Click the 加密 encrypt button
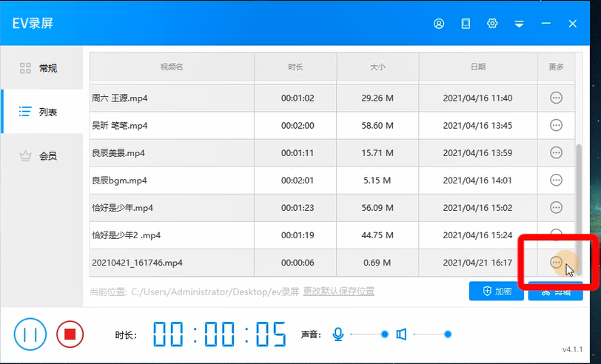This screenshot has width=601, height=364. pyautogui.click(x=497, y=291)
